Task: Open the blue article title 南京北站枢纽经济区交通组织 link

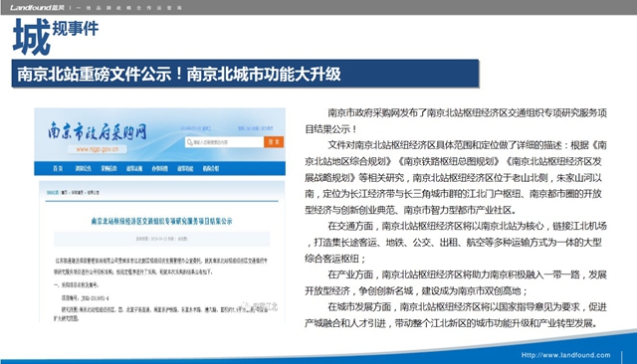Action: [x=161, y=221]
